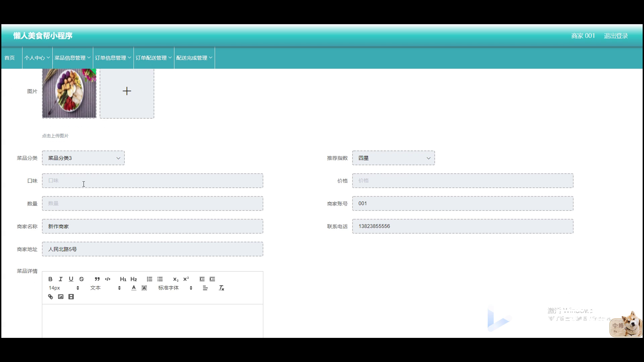Click inside the 菜品详情 editor text area
Image resolution: width=644 pixels, height=362 pixels.
pos(153,321)
